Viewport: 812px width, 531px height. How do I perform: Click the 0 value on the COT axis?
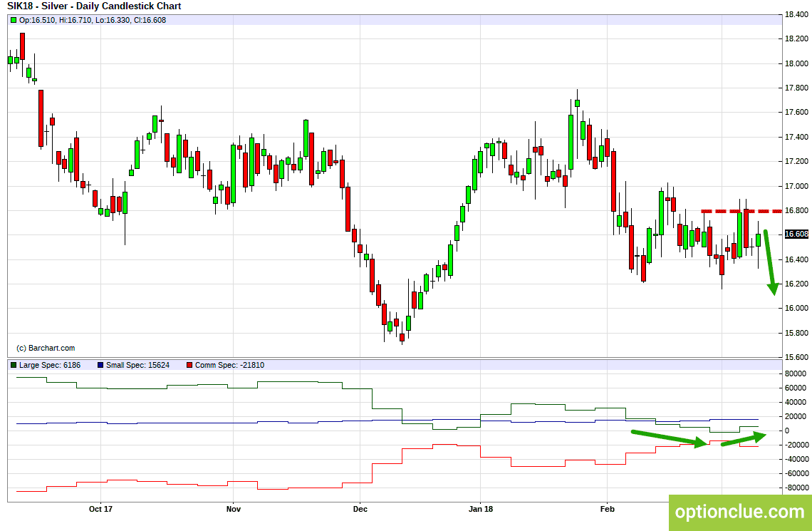point(788,431)
